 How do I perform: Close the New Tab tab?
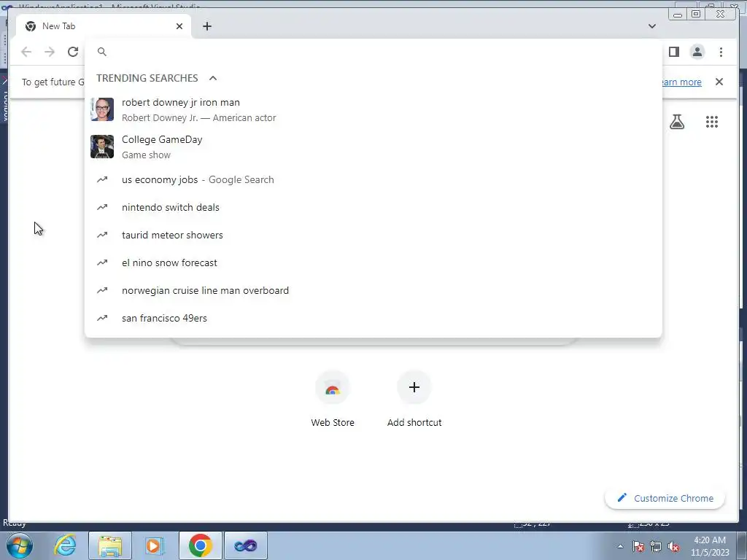[x=179, y=26]
